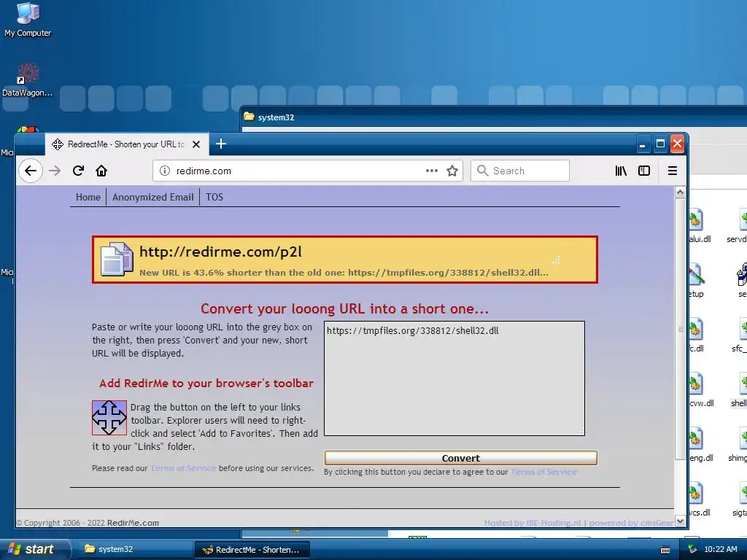
Task: Open the Firefox hamburger menu
Action: click(672, 171)
